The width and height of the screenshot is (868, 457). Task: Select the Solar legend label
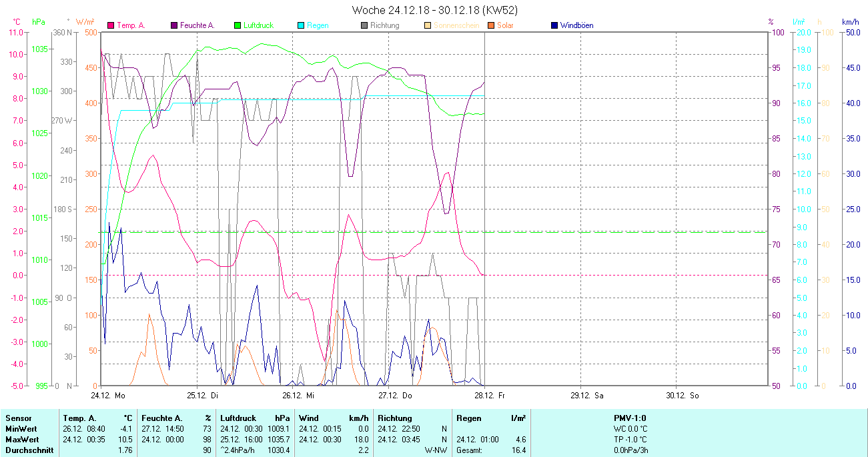[505, 25]
